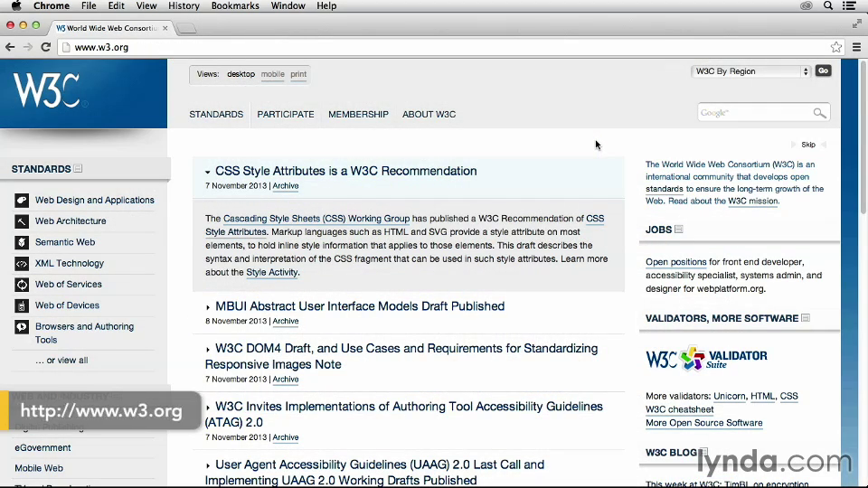
Task: Click the Web Design and Applications icon
Action: (22, 201)
